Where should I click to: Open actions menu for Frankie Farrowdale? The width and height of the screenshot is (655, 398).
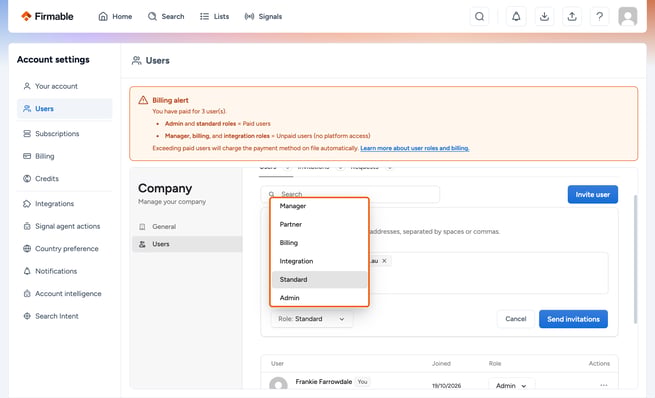604,385
